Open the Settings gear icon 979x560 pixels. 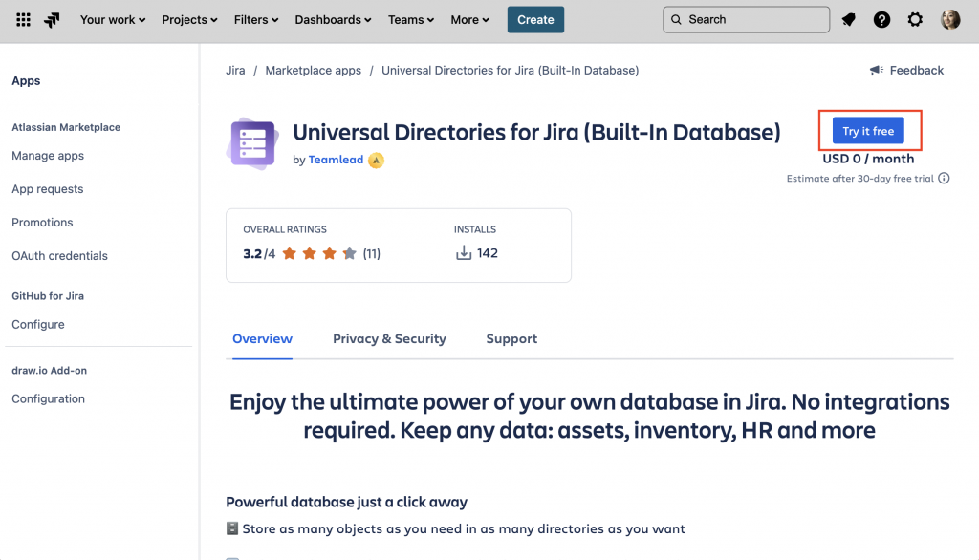click(915, 20)
